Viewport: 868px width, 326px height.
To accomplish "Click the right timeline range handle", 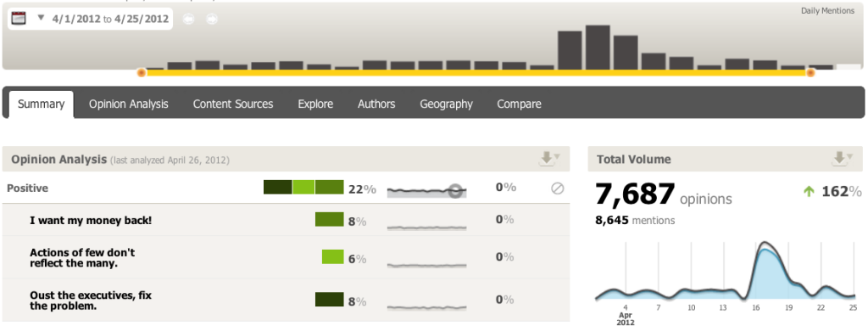I will 811,73.
